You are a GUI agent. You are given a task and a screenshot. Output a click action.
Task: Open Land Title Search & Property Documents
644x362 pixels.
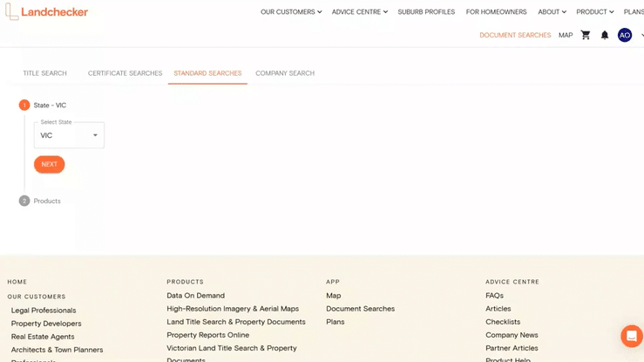tap(236, 322)
